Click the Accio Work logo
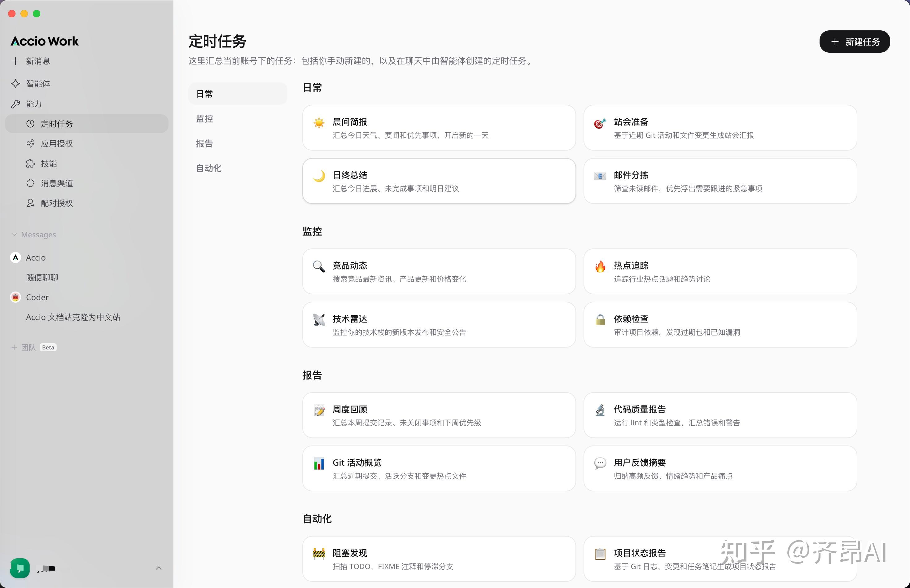This screenshot has height=588, width=910. click(x=45, y=41)
